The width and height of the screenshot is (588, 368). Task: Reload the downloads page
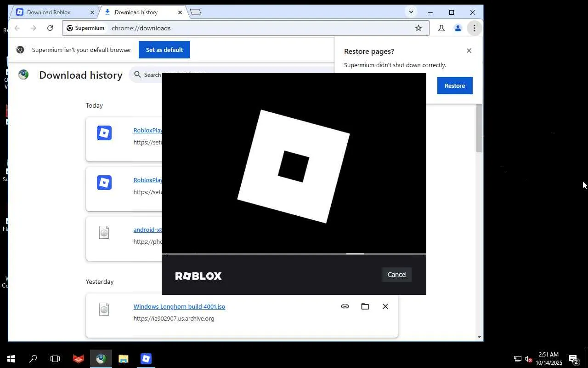coord(50,28)
